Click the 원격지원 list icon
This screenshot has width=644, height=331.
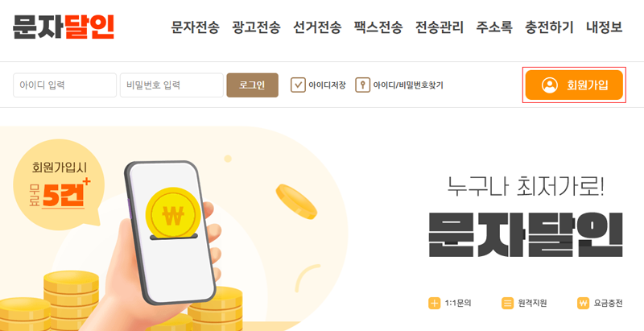(x=508, y=304)
